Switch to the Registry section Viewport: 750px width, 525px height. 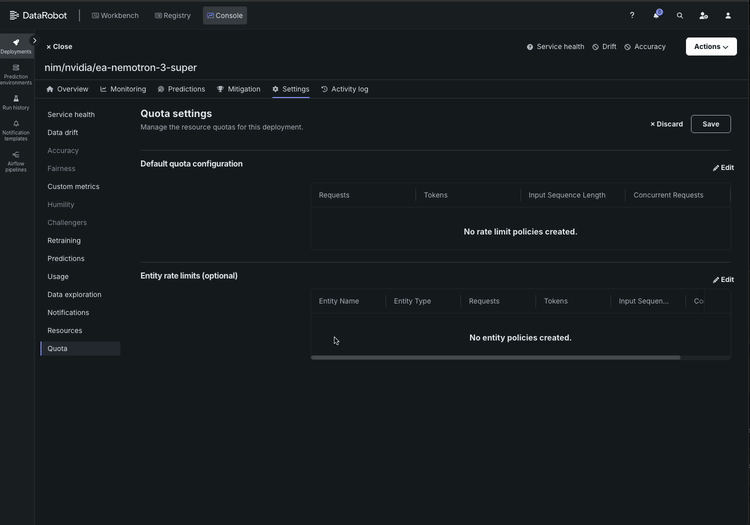tap(173, 15)
